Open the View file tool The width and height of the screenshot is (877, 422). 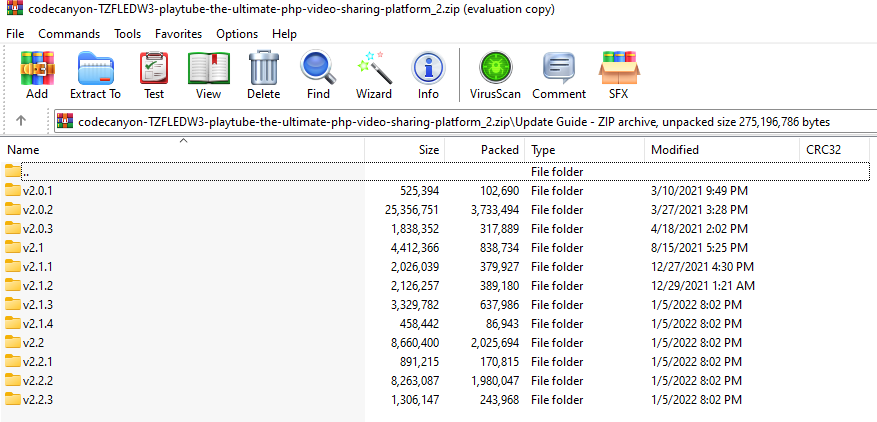[x=208, y=75]
